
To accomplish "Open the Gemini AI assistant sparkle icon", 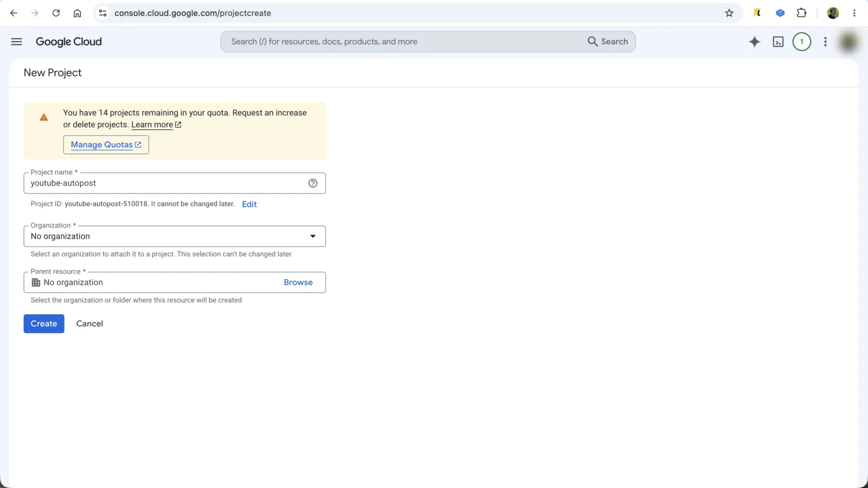I will pos(754,42).
